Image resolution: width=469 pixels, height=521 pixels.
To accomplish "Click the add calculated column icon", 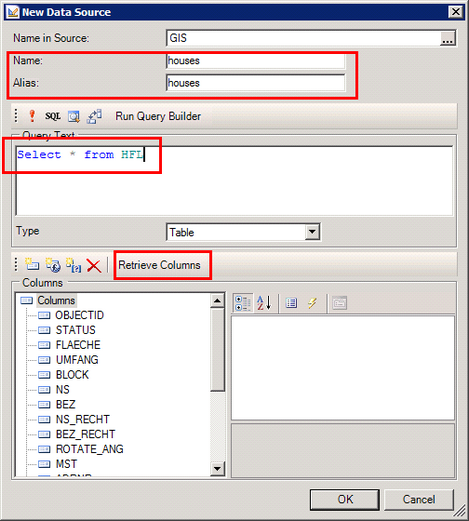I will pos(53,265).
